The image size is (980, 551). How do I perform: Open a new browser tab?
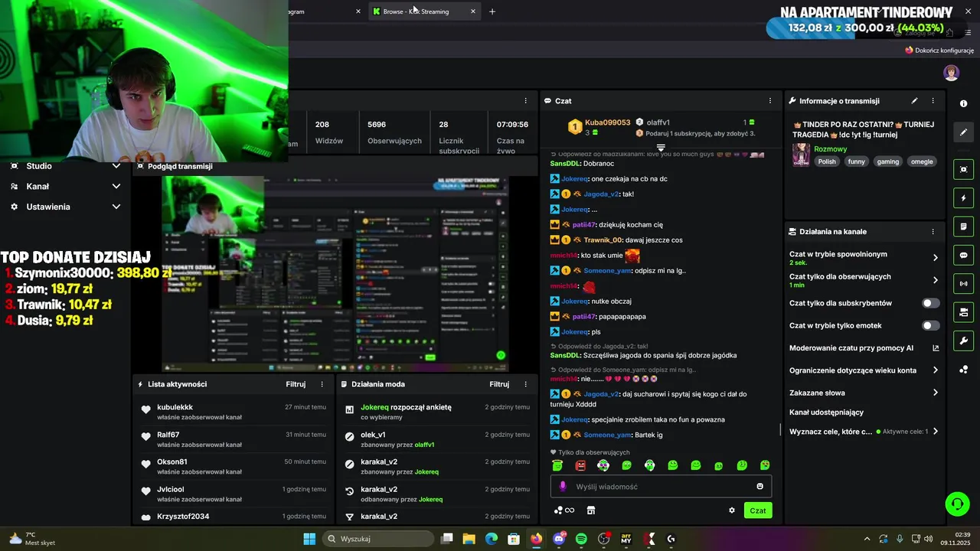pos(492,11)
